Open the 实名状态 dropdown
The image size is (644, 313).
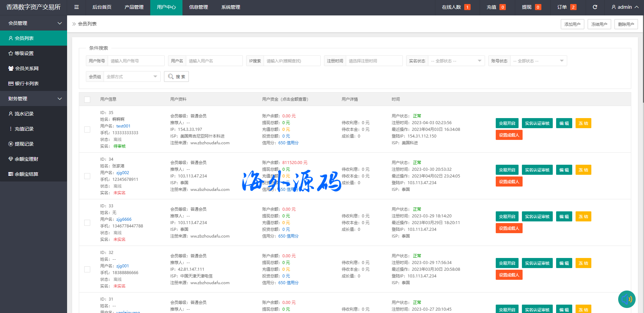pos(456,61)
